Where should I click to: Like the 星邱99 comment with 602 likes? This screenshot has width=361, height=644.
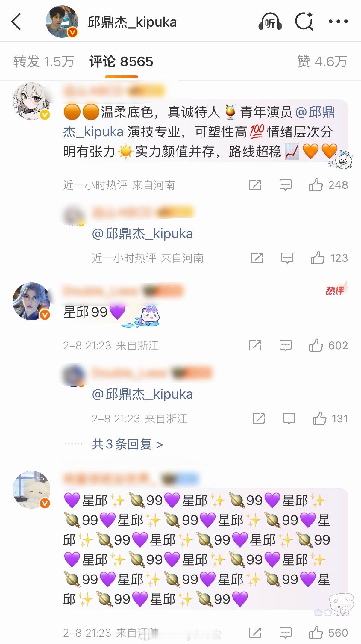click(328, 345)
